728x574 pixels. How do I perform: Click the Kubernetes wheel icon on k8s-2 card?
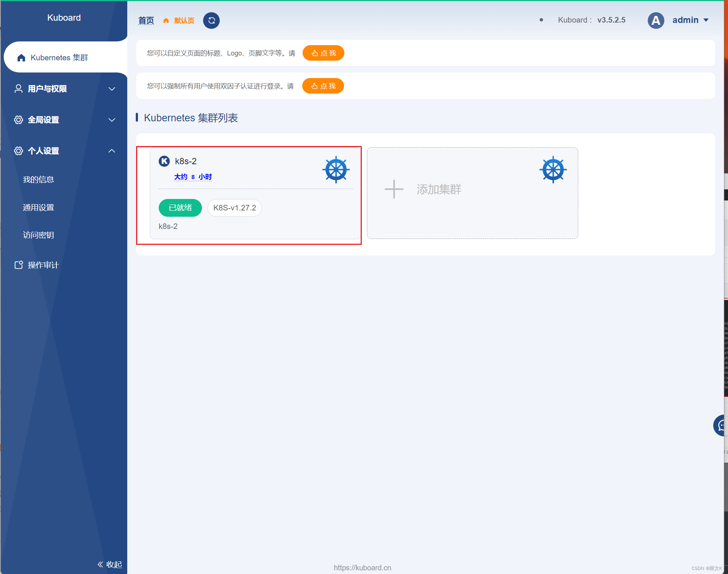tap(336, 170)
